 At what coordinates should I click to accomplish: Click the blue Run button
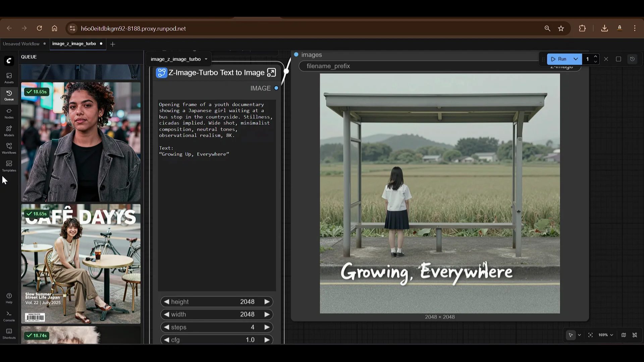(561, 59)
